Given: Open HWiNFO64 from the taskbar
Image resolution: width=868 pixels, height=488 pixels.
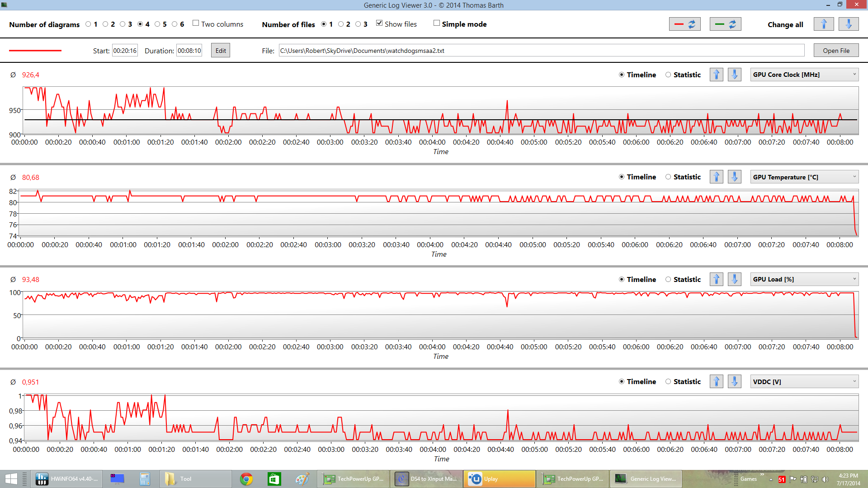Looking at the screenshot, I should coord(66,479).
